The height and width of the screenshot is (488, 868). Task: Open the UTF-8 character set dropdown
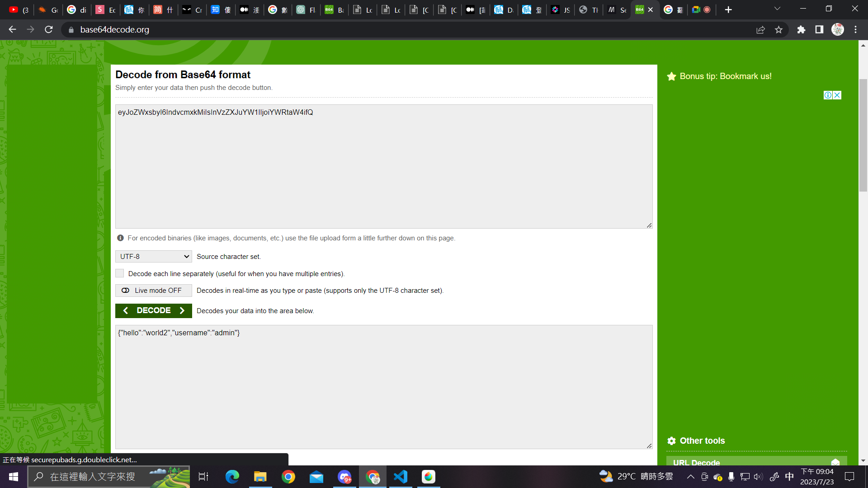click(x=154, y=257)
